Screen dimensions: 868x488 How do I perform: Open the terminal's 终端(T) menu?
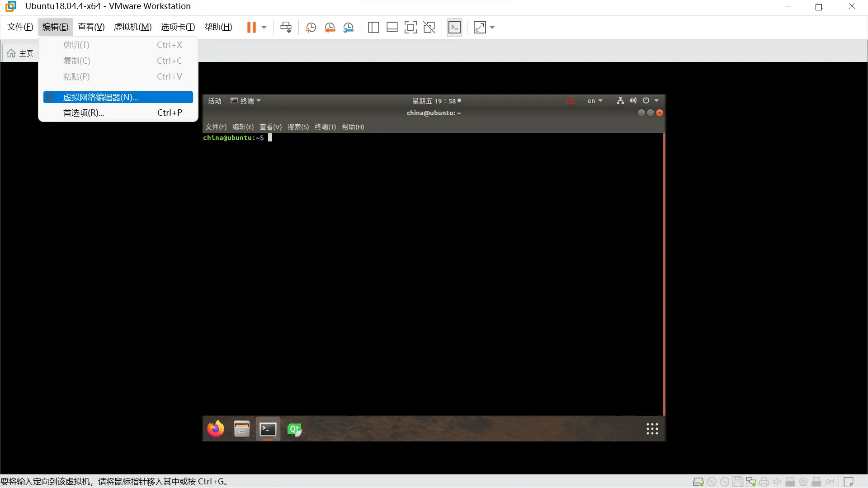[325, 127]
